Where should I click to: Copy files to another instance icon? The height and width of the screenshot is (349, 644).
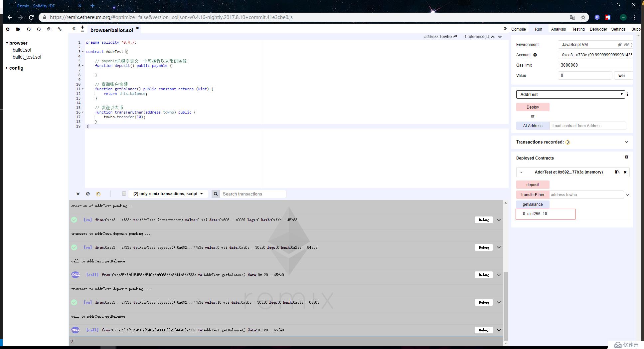tap(49, 29)
